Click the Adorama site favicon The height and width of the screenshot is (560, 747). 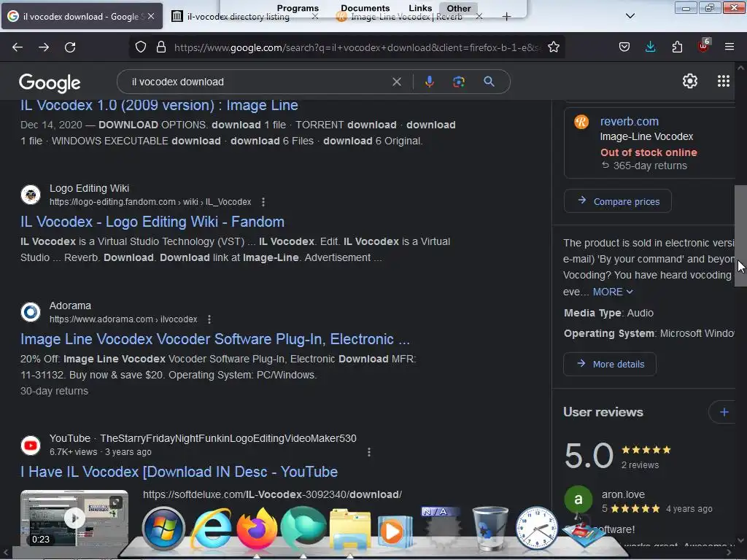[31, 312]
